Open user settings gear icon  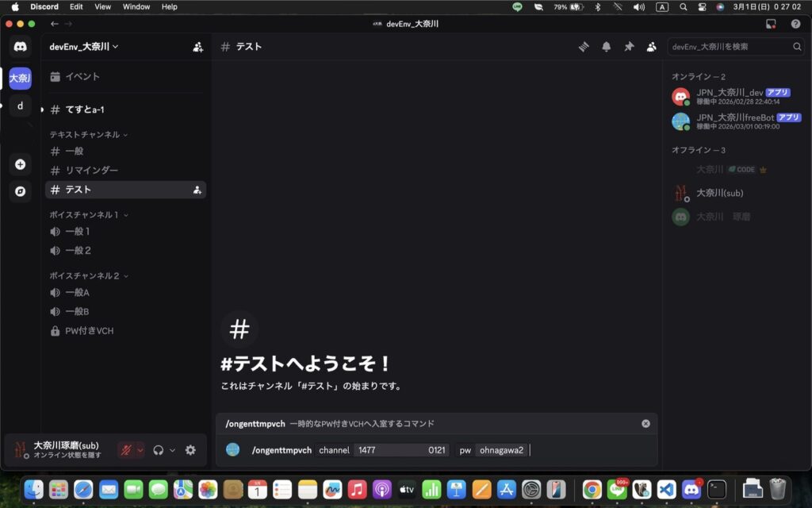click(190, 450)
